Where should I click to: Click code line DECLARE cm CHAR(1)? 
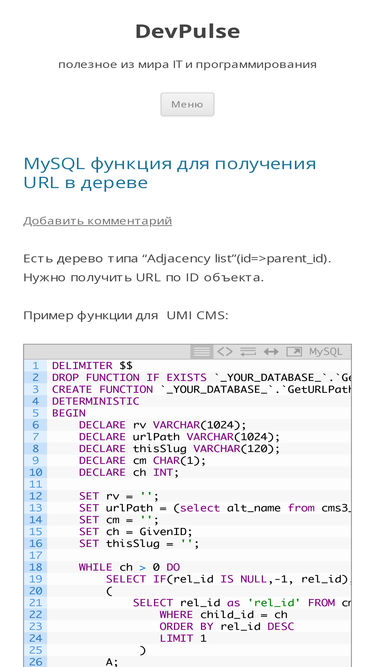pos(142,461)
